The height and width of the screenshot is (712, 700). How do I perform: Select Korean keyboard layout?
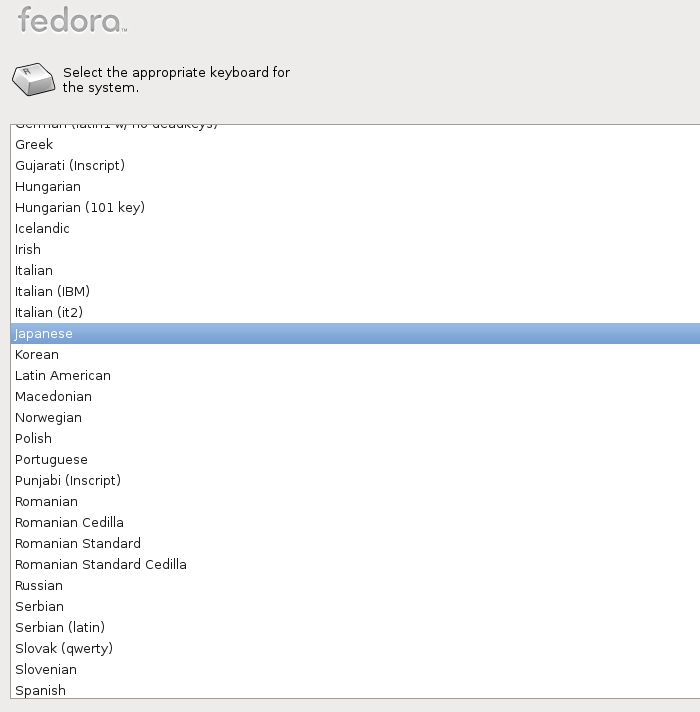coord(355,354)
